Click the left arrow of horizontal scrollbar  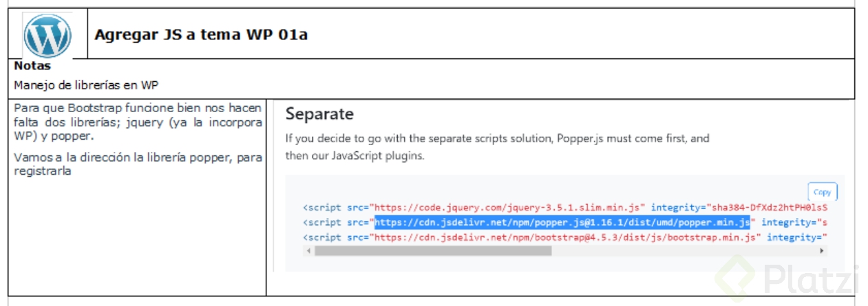pos(307,252)
